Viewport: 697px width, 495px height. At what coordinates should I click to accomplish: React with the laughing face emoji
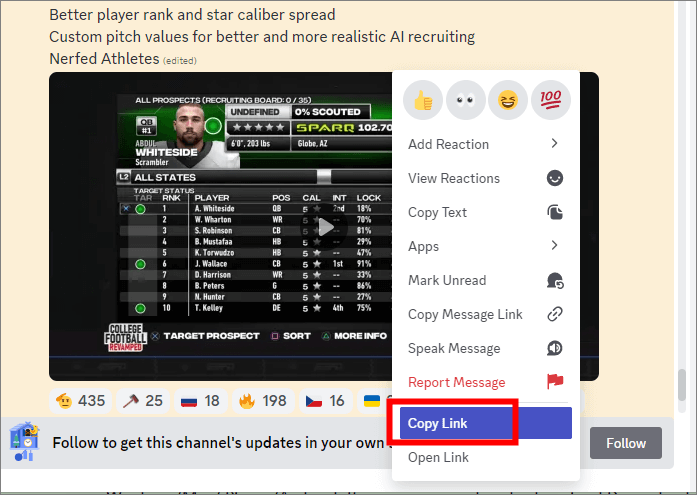(508, 99)
